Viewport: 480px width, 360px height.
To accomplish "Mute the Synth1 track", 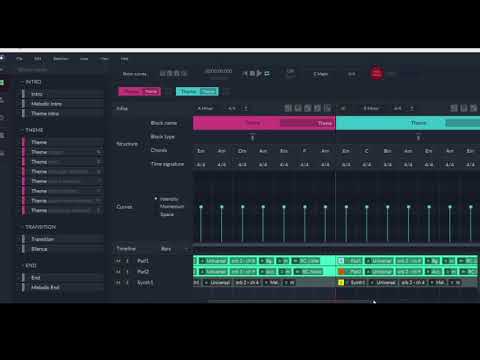I will 118,283.
